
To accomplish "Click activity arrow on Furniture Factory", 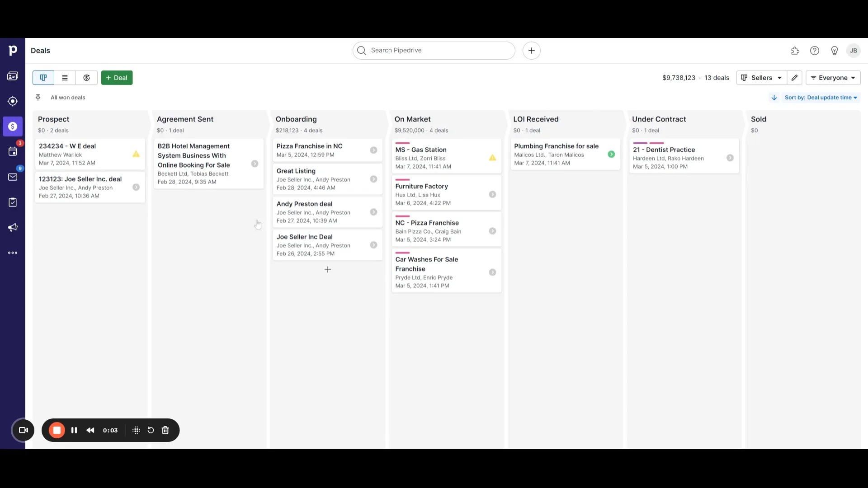I will pyautogui.click(x=492, y=194).
